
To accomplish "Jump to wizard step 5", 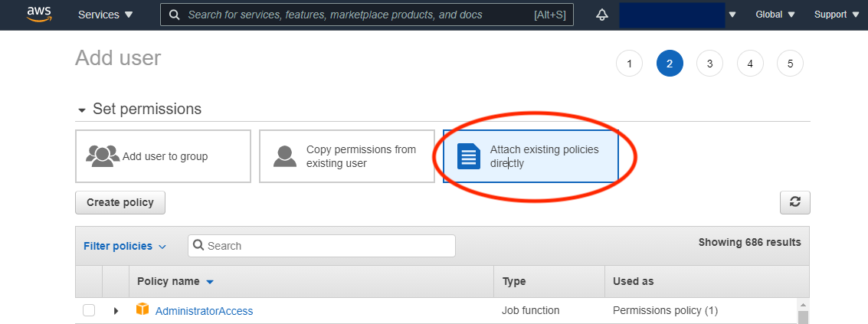I will pos(791,64).
